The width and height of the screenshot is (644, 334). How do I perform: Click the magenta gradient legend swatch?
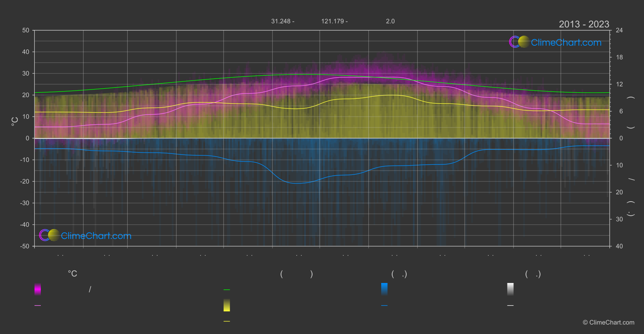[38, 289]
